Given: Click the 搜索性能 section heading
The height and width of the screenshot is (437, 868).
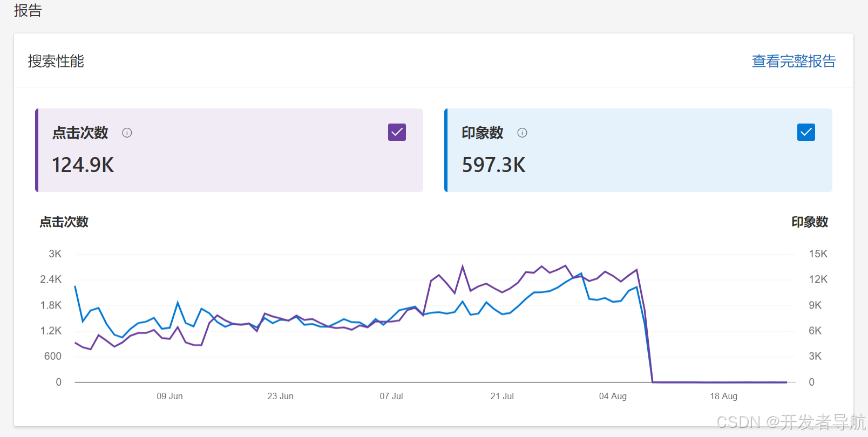Looking at the screenshot, I should point(56,62).
